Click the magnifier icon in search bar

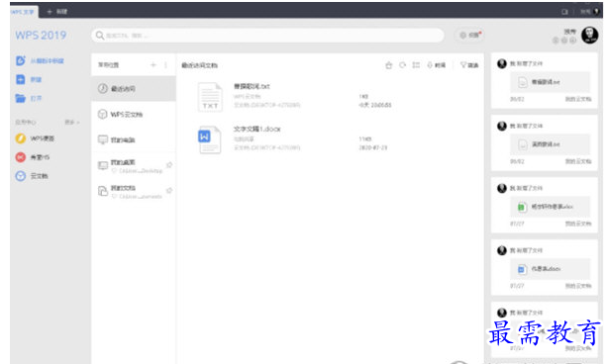(100, 36)
